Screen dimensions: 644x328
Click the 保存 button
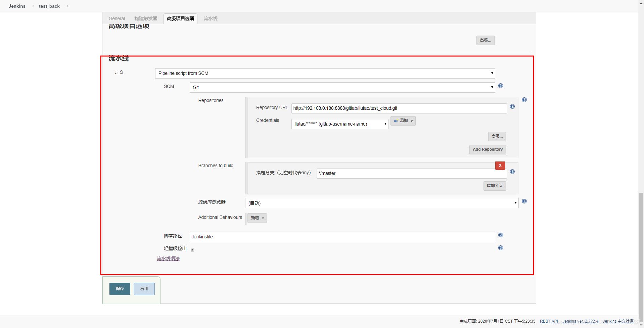(120, 289)
